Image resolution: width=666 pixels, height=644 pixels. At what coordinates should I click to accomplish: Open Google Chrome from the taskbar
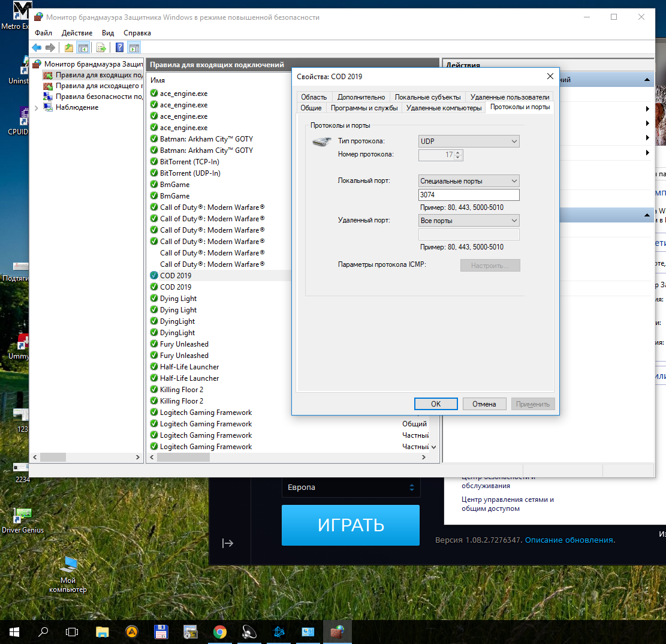point(219,632)
